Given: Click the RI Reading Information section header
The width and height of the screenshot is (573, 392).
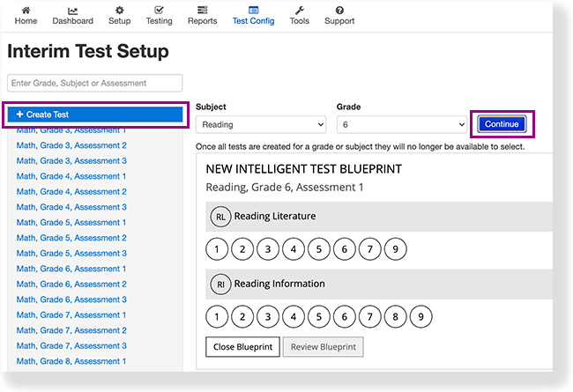Looking at the screenshot, I should 379,285.
